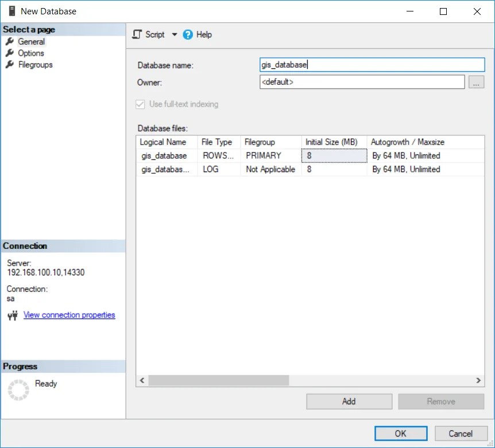Click the progress spinner icon
This screenshot has width=495, height=448.
(18, 390)
